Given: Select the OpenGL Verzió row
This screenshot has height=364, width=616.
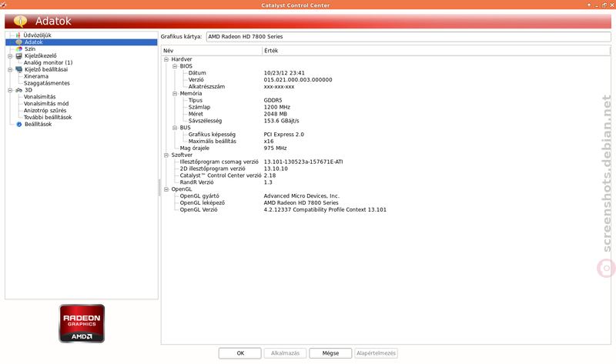Looking at the screenshot, I should click(386, 209).
